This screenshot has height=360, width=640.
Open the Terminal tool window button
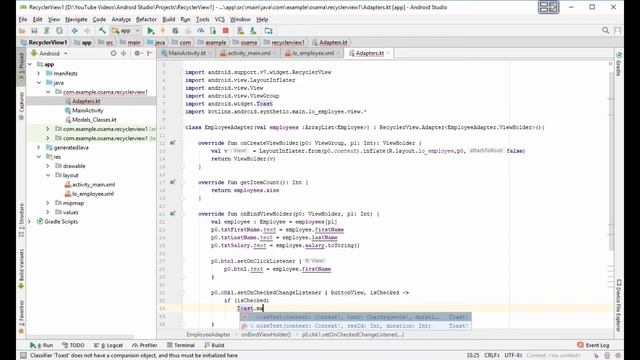tap(181, 345)
